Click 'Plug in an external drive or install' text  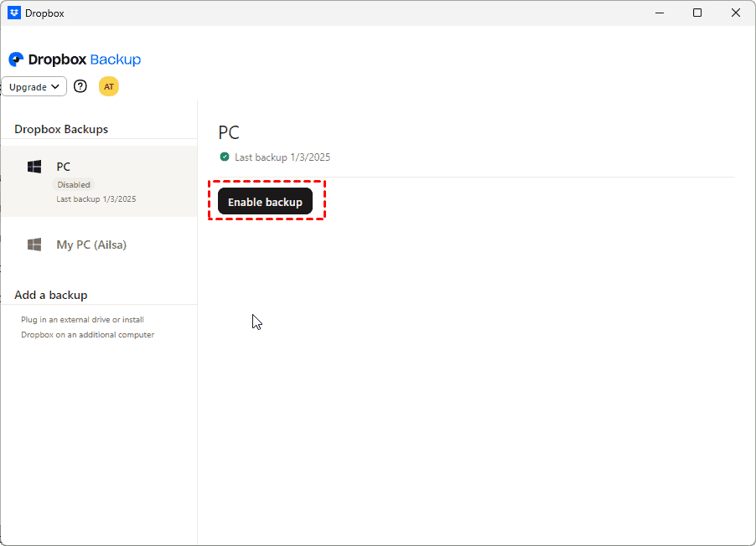click(82, 320)
